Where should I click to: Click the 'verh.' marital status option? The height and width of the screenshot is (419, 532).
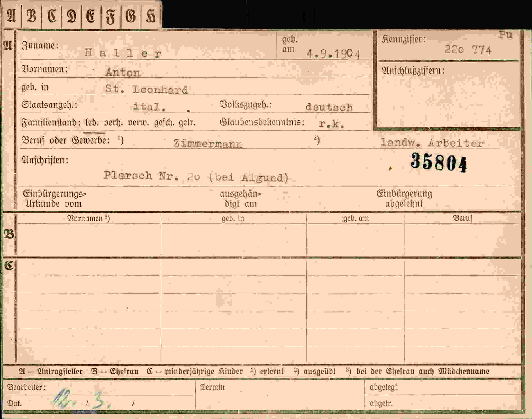[x=113, y=122]
